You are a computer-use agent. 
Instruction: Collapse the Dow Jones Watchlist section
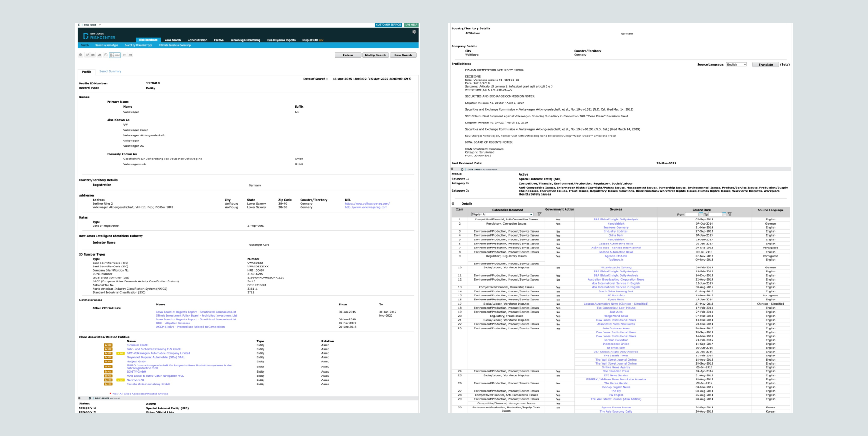80,398
